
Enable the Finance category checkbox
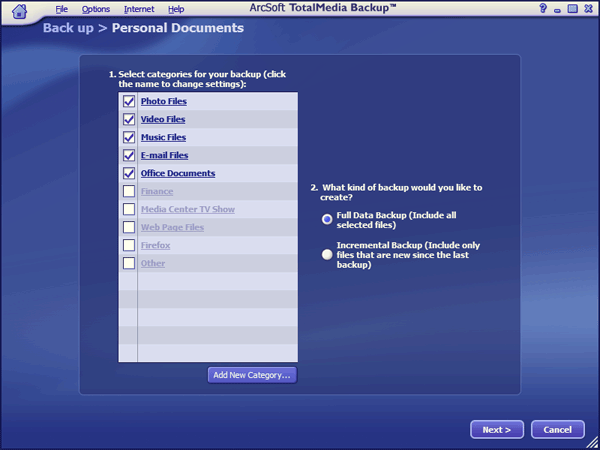tap(129, 192)
